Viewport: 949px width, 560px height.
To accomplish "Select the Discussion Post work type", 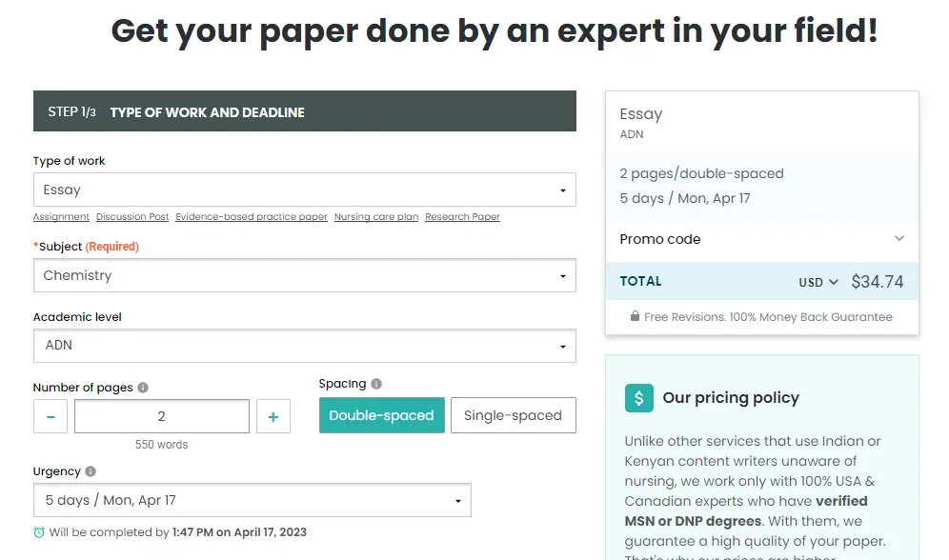I will pos(131,216).
